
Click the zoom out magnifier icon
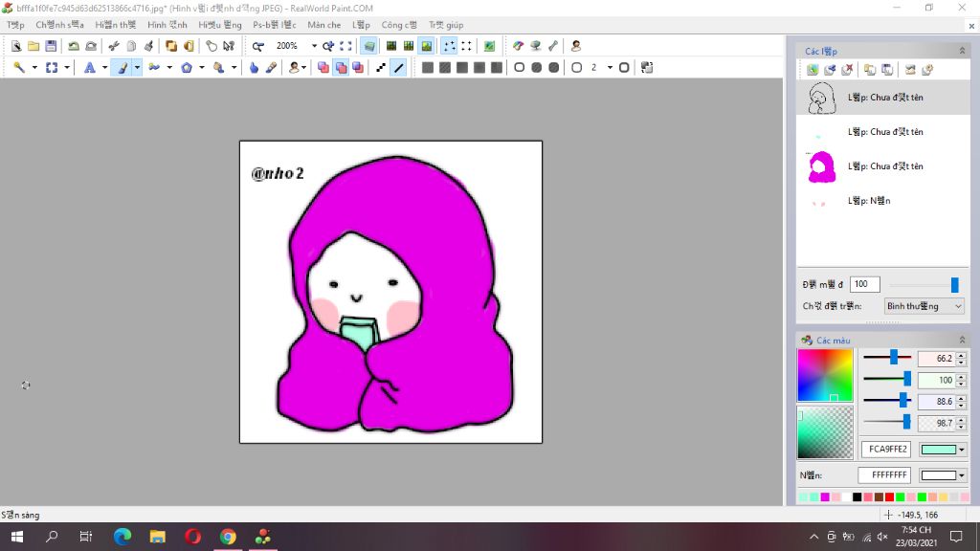258,46
